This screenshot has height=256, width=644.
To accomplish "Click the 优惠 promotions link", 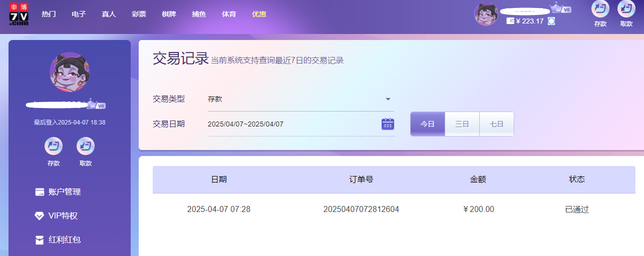I will coord(259,14).
